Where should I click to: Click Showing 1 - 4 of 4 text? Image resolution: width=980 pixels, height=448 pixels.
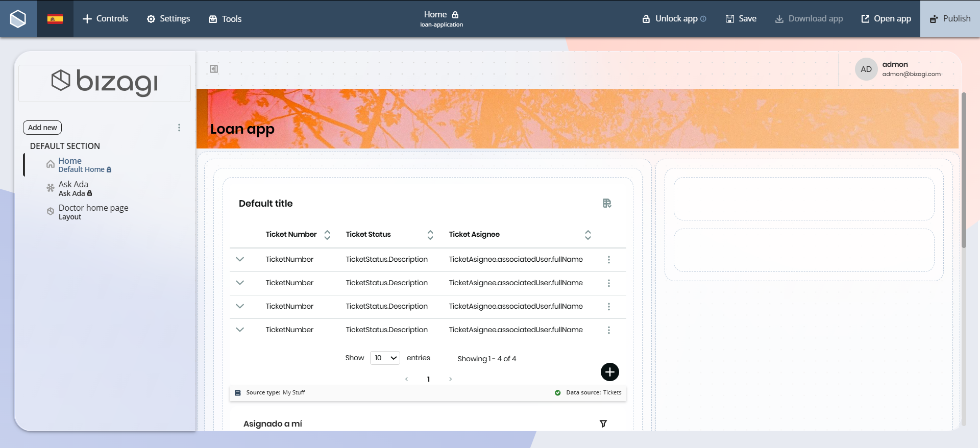point(487,359)
